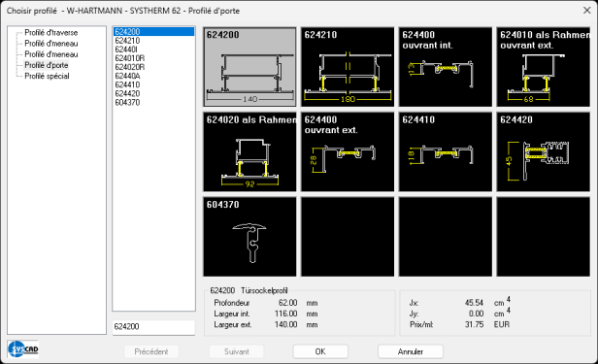Select 62440A in the profile list
The image size is (598, 364).
click(153, 76)
